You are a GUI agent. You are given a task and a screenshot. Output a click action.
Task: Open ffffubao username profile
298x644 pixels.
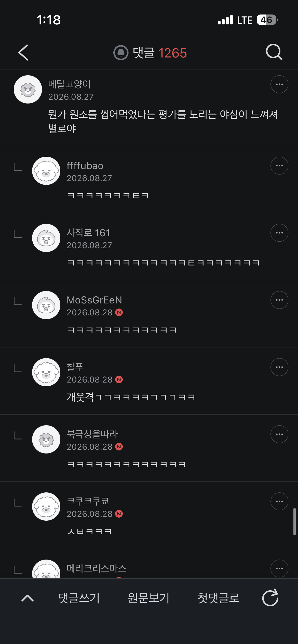[85, 166]
